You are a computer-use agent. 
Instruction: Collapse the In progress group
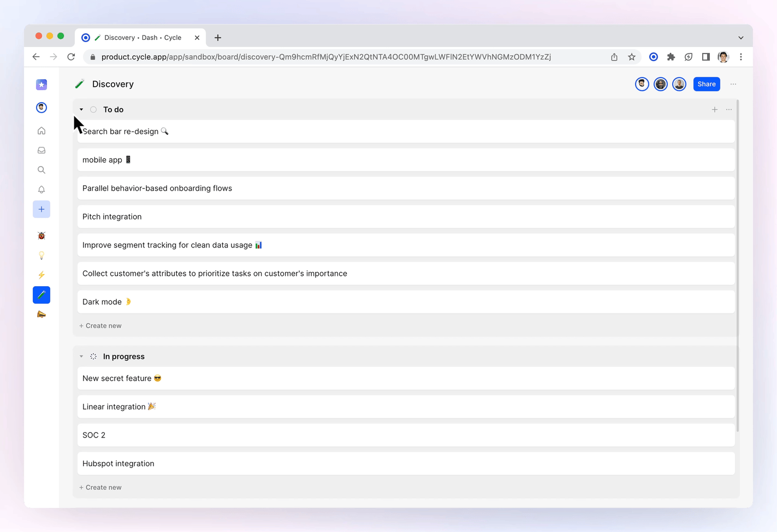tap(81, 357)
